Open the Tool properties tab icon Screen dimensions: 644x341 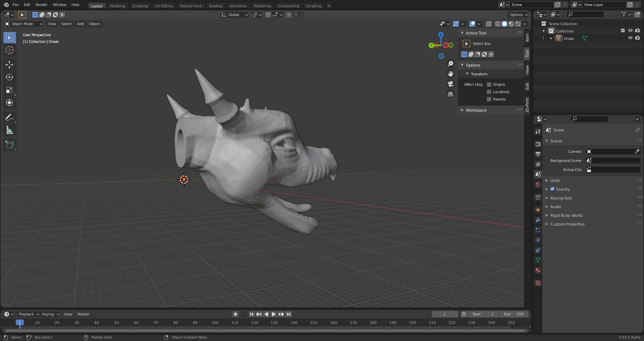click(x=538, y=132)
